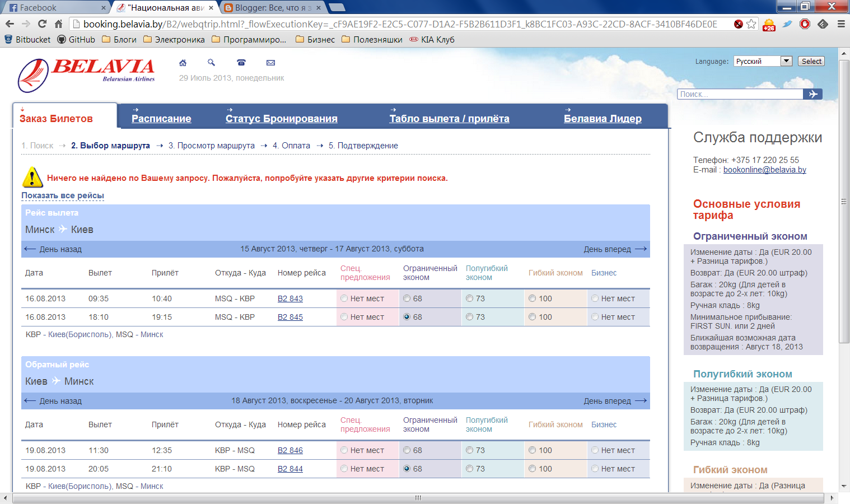
Task: Click the telephone contact icon
Action: pos(241,63)
